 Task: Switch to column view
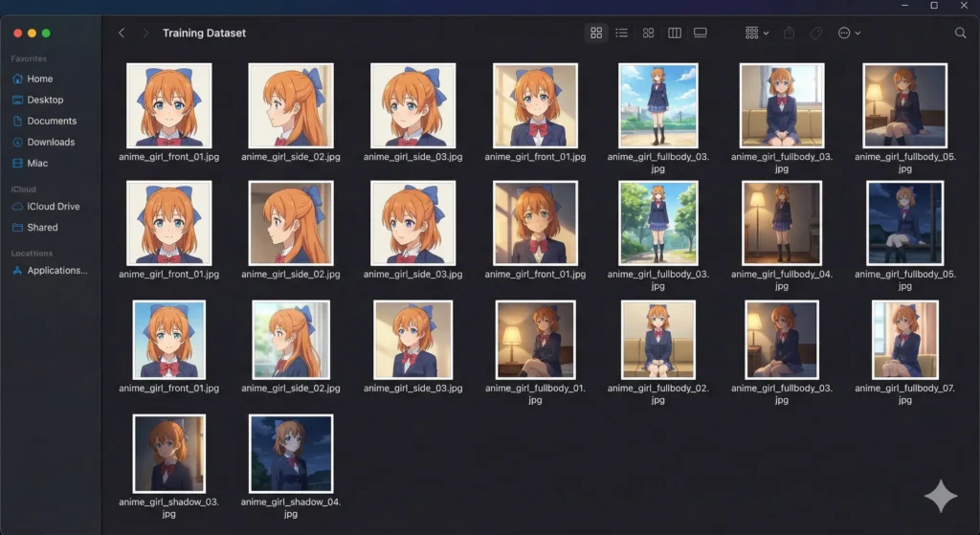pos(675,33)
